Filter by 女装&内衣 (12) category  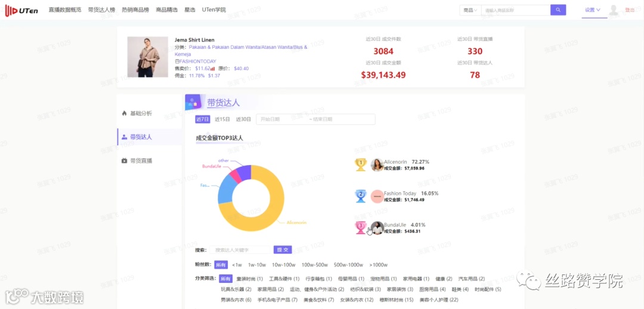(357, 300)
